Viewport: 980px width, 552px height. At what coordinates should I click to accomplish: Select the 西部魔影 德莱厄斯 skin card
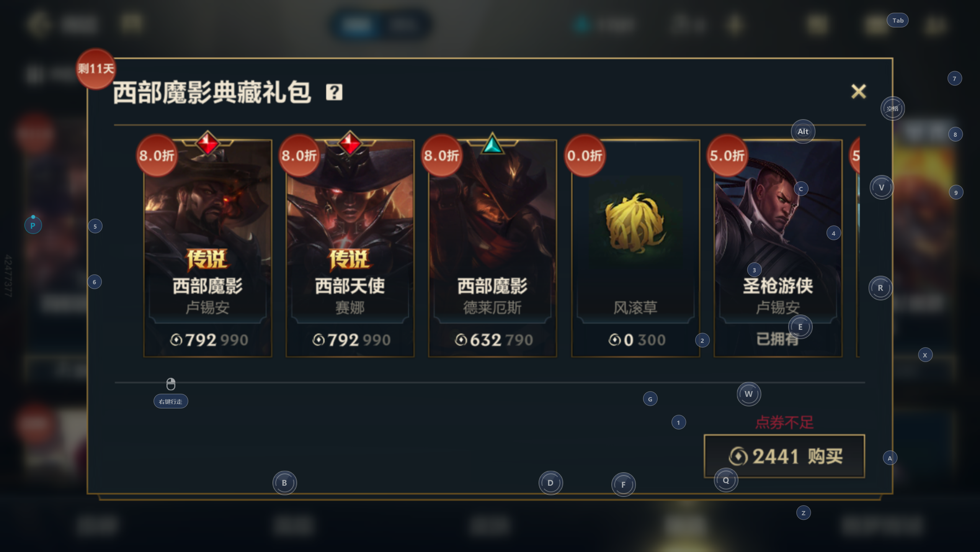492,248
